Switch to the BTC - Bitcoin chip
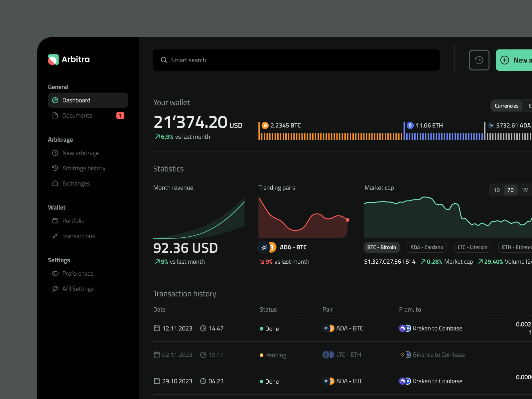Viewport: 532px width, 399px height. pos(381,247)
